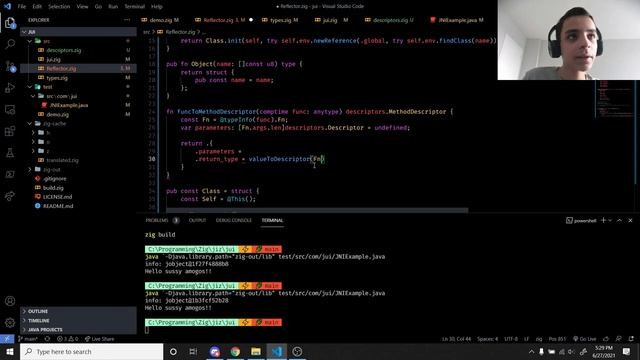The image size is (640, 360).
Task: Switch to descriptors.zig editor tab
Action: click(390, 20)
